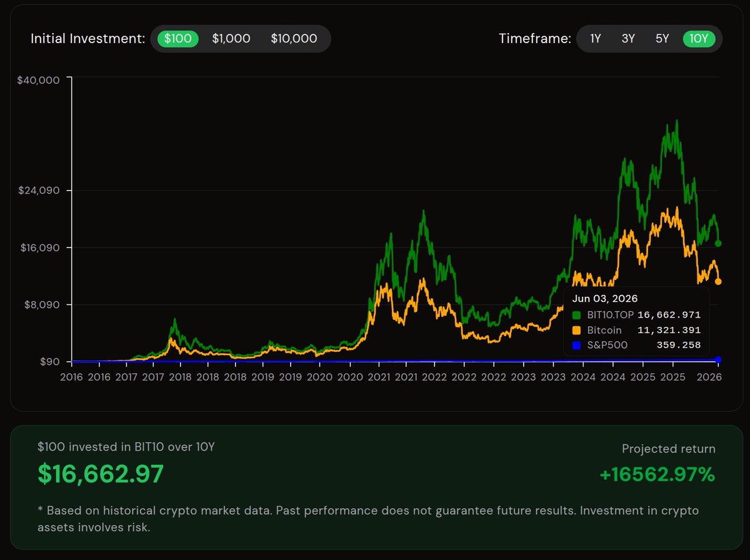The image size is (750, 560).
Task: Click the Initial Investment label
Action: (x=88, y=39)
